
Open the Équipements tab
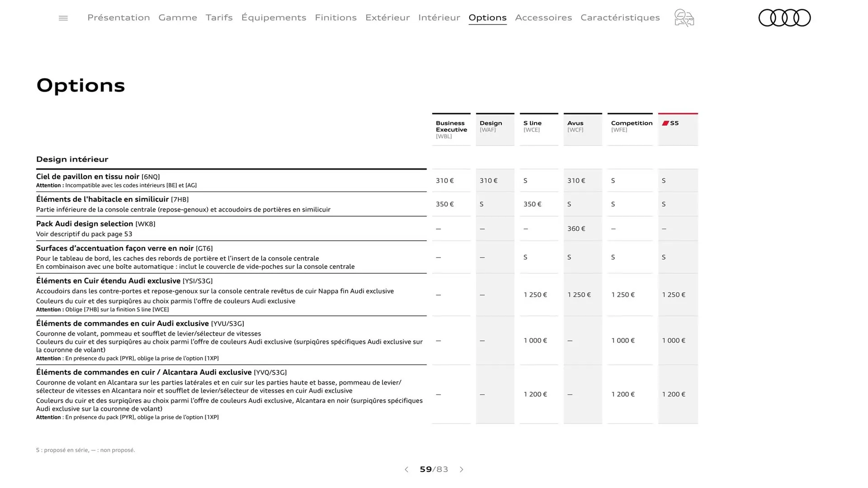(274, 18)
